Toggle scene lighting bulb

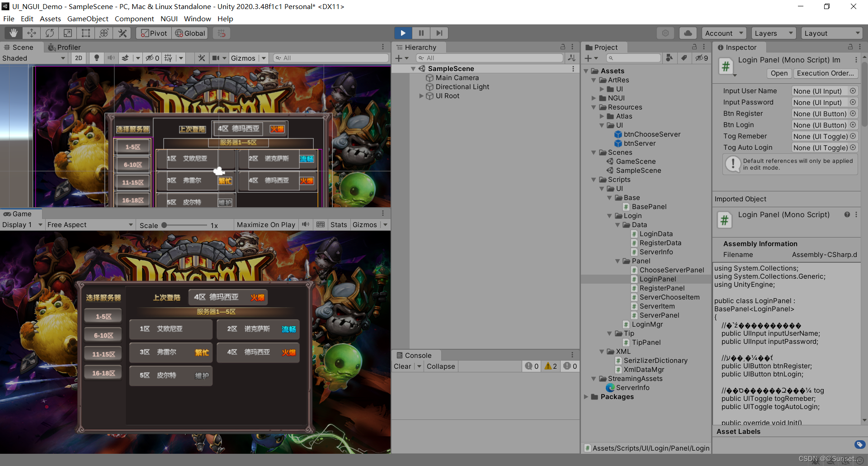click(96, 58)
